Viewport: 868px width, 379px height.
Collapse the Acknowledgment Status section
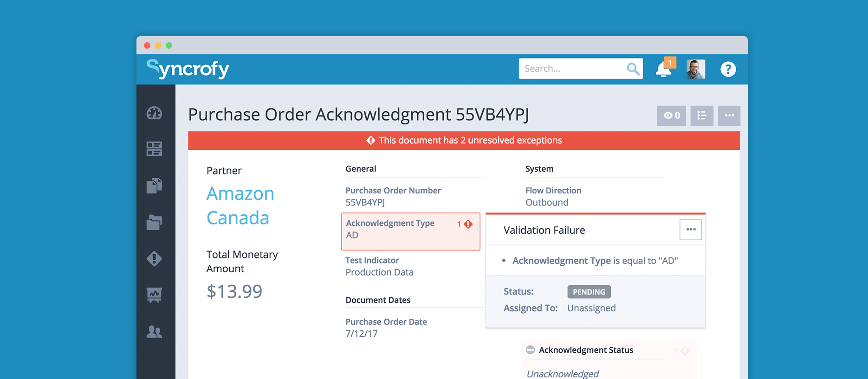[530, 350]
